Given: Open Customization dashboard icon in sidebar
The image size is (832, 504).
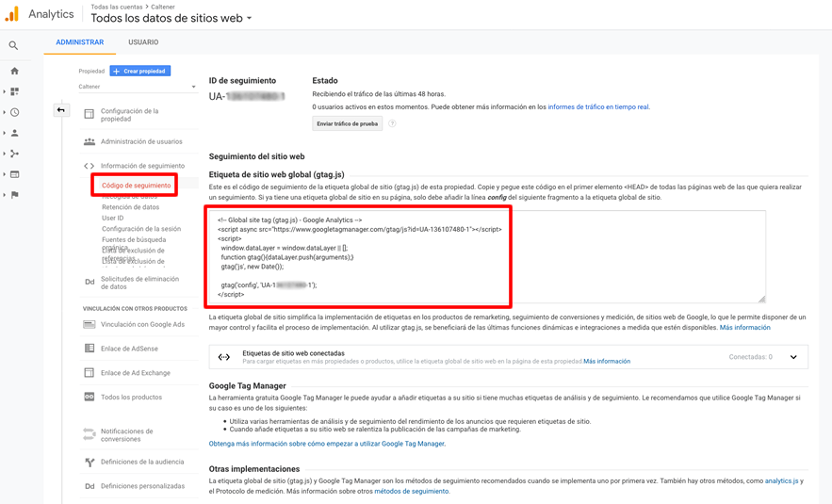Looking at the screenshot, I should (14, 91).
